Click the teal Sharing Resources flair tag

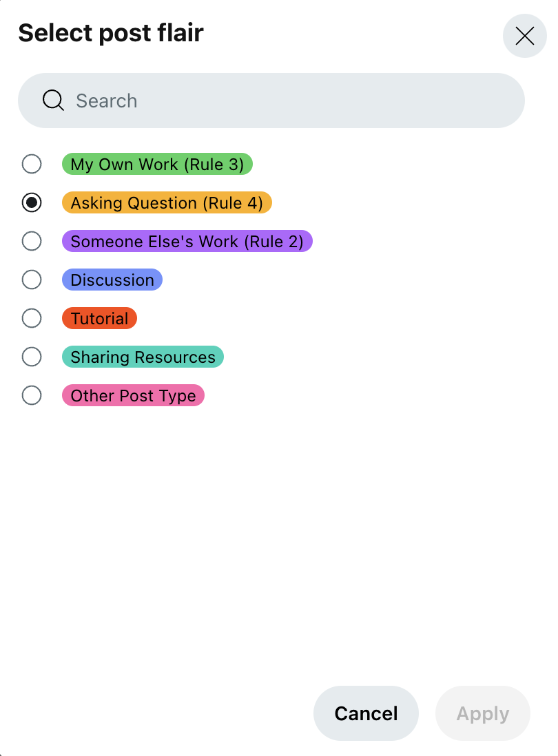[x=143, y=357]
